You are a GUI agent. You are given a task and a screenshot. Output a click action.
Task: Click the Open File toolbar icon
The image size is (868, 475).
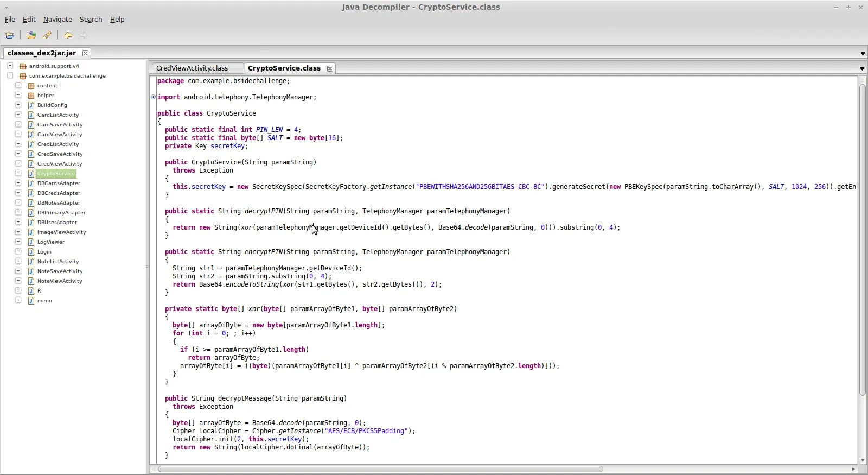coord(10,35)
